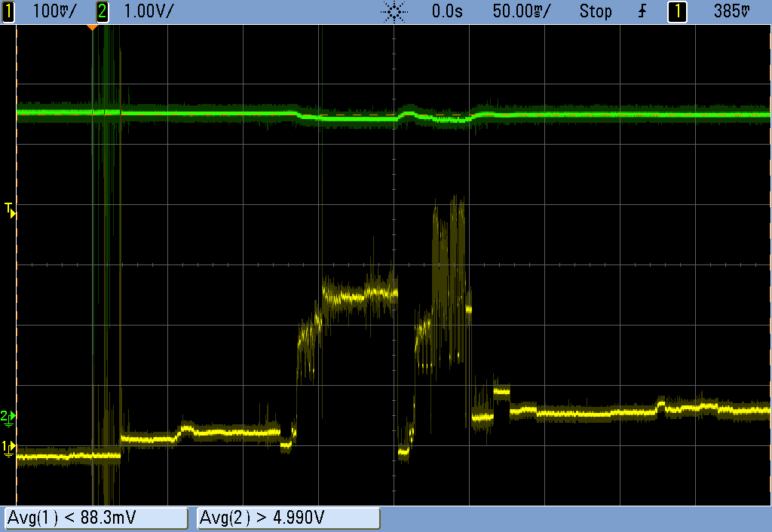Click the channel 1 ground marker on left edge
Image resolution: width=772 pixels, height=532 pixels.
[x=8, y=448]
